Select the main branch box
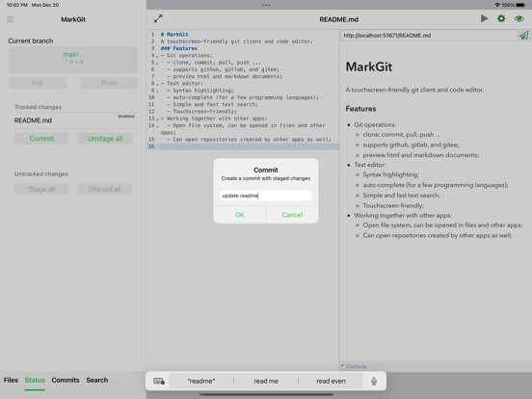The height and width of the screenshot is (399, 532). 73,60
